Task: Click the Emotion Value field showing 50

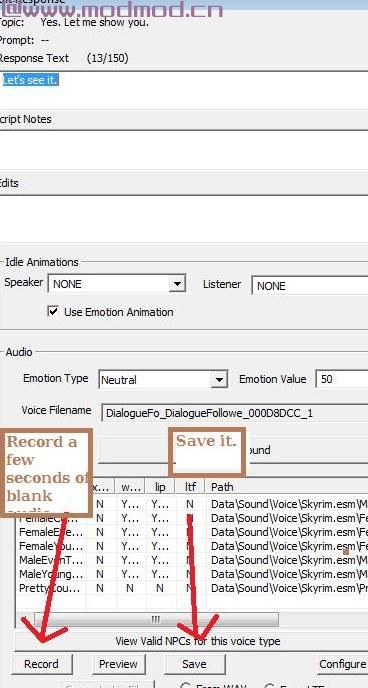Action: tap(342, 379)
